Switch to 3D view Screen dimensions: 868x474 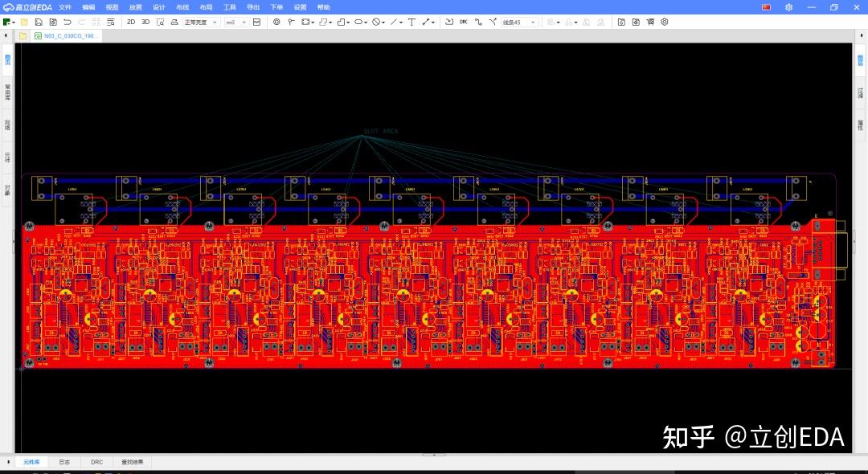click(145, 22)
